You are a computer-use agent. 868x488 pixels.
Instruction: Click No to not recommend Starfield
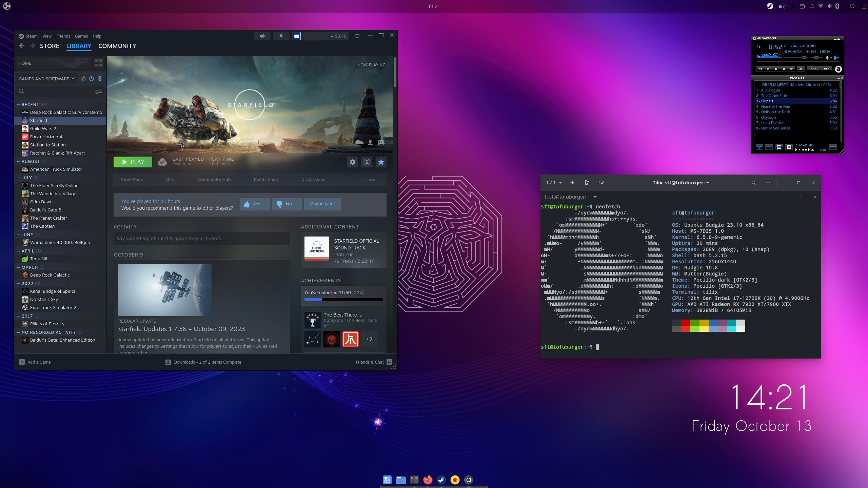tap(287, 204)
